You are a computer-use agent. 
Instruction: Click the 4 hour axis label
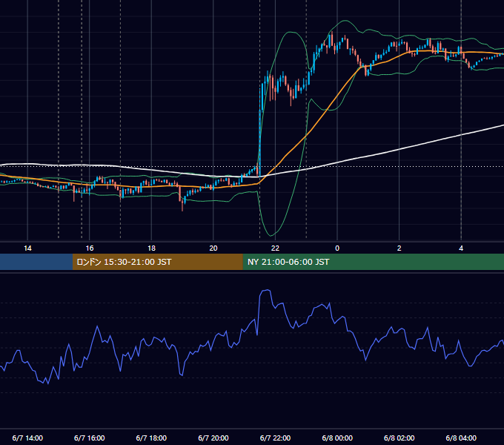461,248
